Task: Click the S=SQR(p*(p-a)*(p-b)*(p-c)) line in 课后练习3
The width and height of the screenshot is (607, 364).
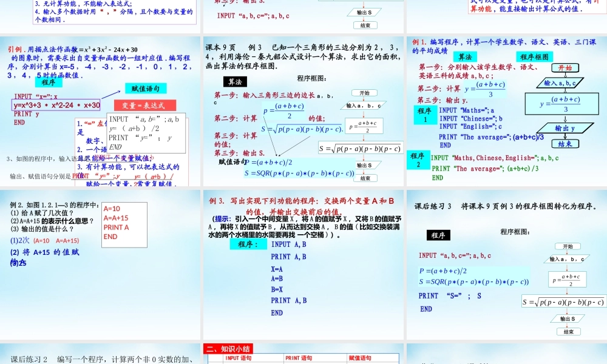Action: click(x=474, y=281)
